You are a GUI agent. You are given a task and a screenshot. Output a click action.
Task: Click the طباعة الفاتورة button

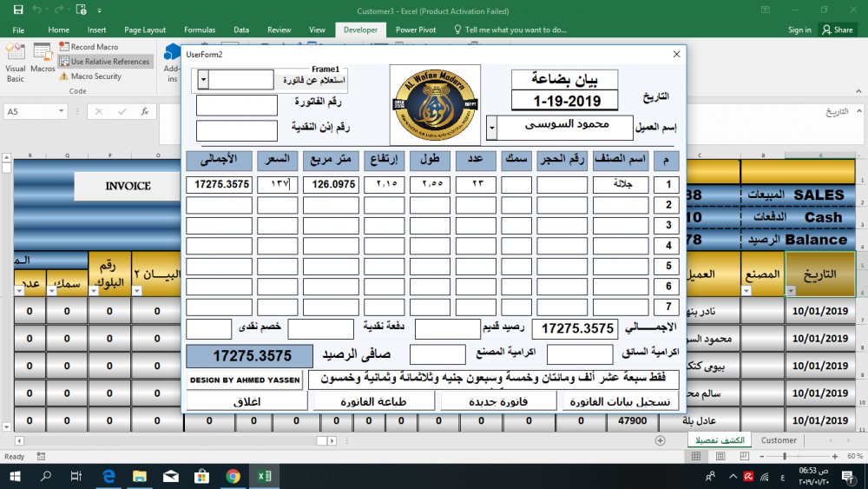click(x=373, y=401)
